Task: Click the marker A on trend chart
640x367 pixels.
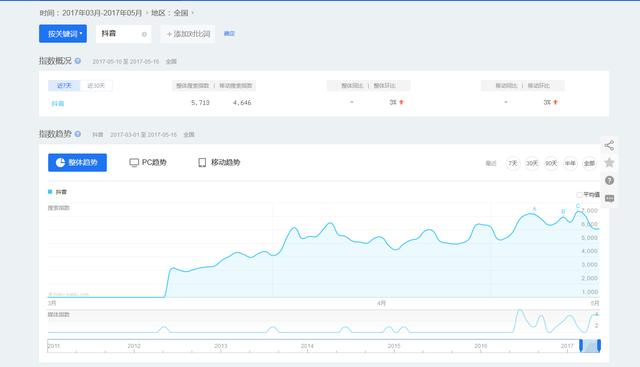Action: pos(534,209)
